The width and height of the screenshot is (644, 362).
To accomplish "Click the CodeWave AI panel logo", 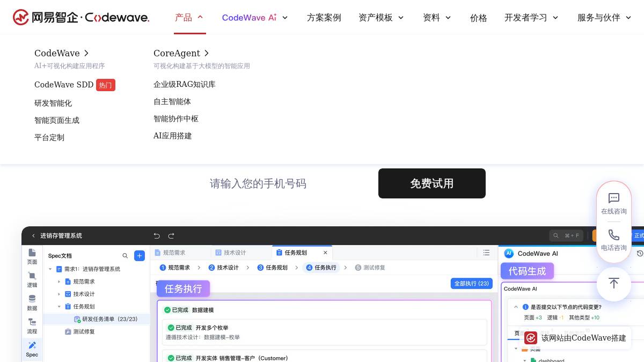I will 509,254.
